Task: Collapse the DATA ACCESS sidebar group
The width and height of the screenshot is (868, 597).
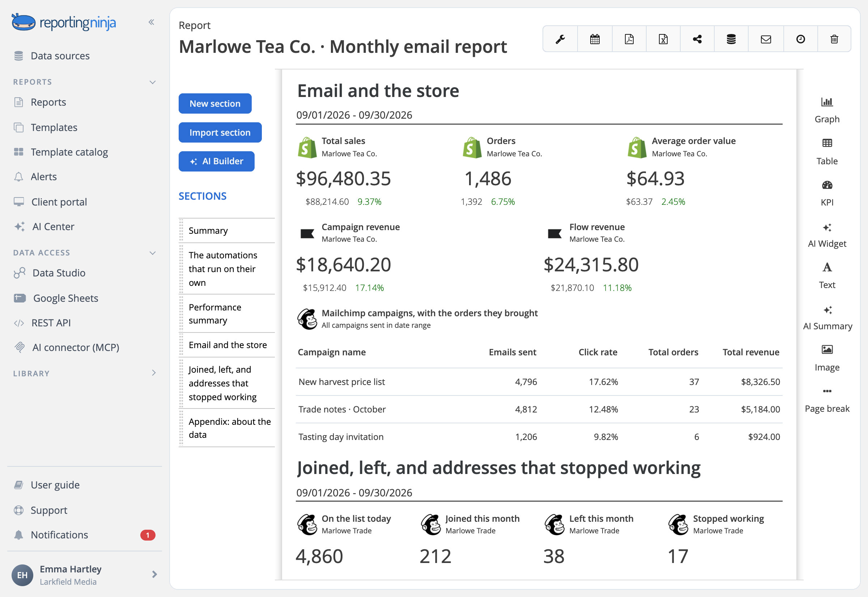Action: tap(153, 253)
